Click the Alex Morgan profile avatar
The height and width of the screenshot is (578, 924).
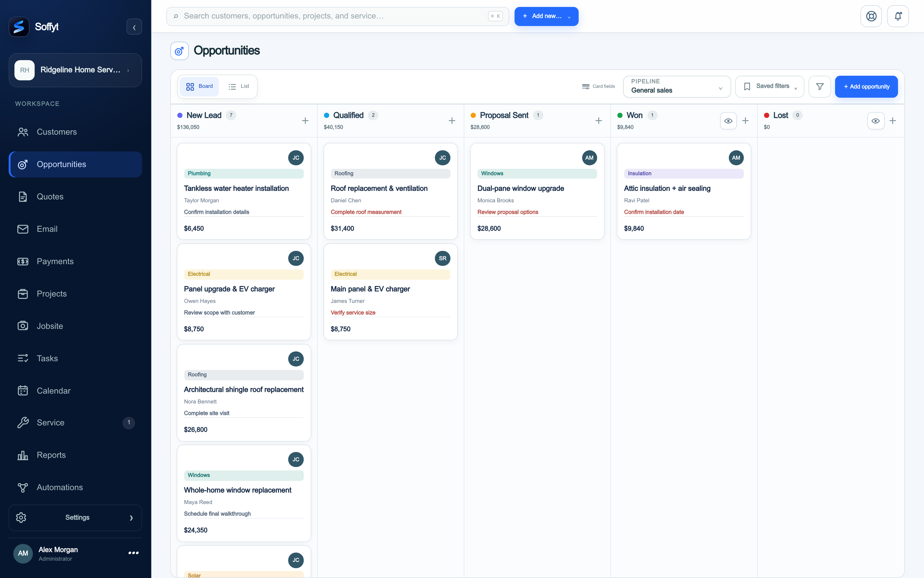[23, 553]
